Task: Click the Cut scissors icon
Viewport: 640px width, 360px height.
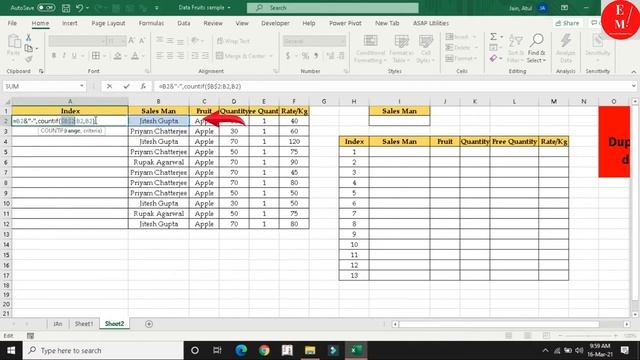Action: tap(29, 38)
